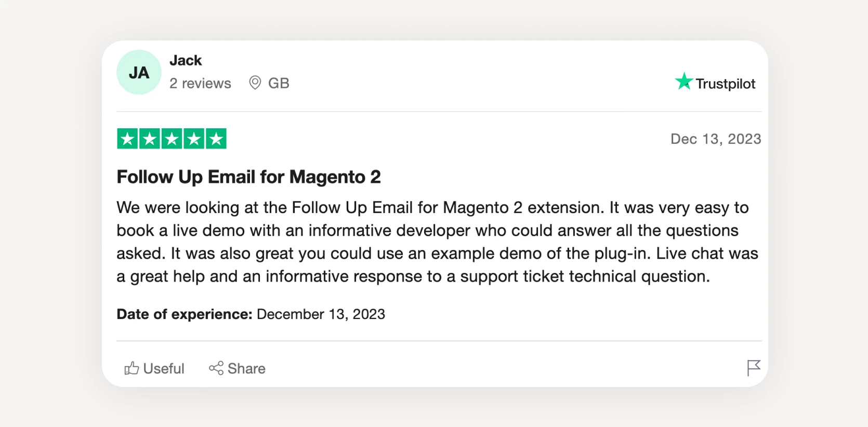Click the third green rating star
Screen dimensions: 868x427
coord(172,139)
